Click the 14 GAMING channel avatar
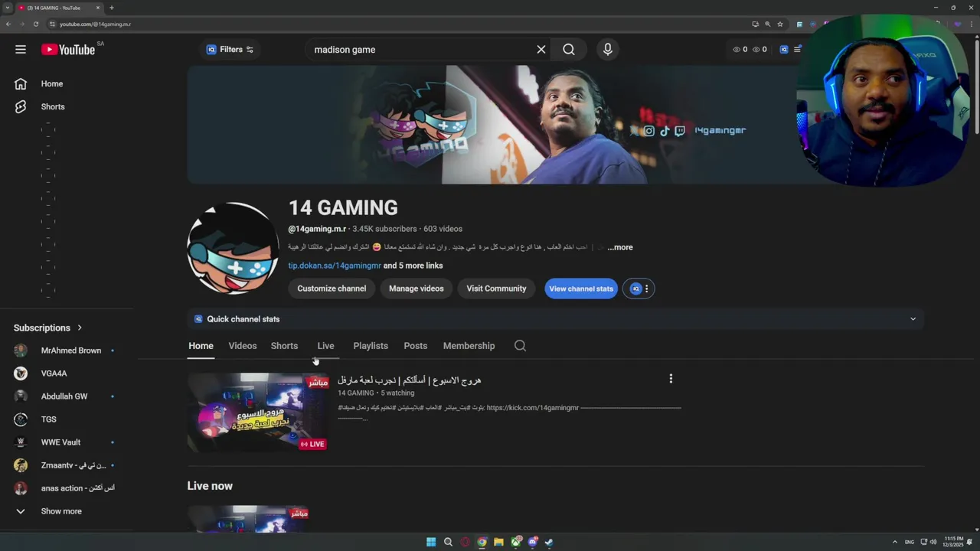This screenshot has width=980, height=551. pyautogui.click(x=233, y=248)
